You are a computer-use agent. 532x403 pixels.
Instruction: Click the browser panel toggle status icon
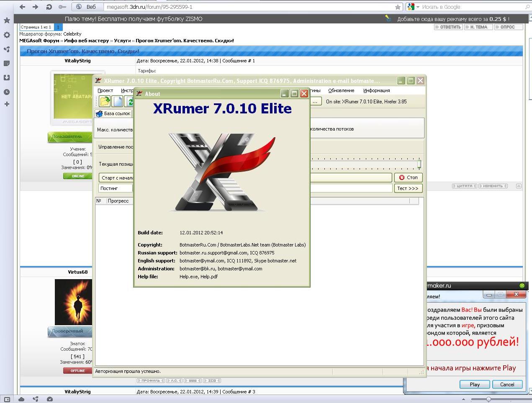point(7,399)
